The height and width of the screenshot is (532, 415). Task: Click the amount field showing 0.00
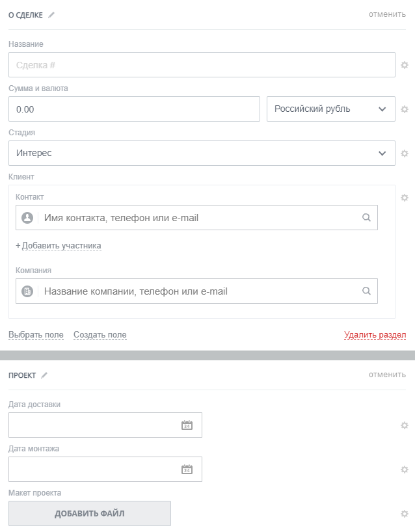[134, 109]
